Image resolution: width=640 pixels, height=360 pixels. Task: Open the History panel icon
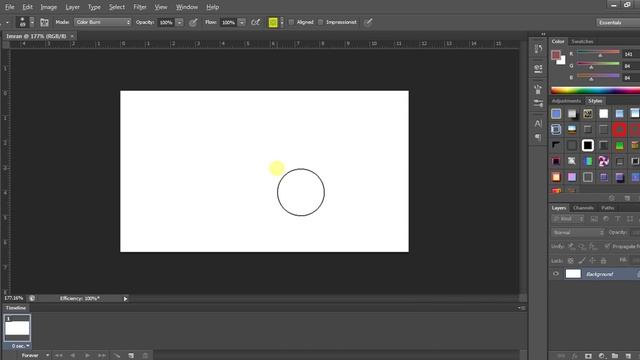[x=538, y=49]
